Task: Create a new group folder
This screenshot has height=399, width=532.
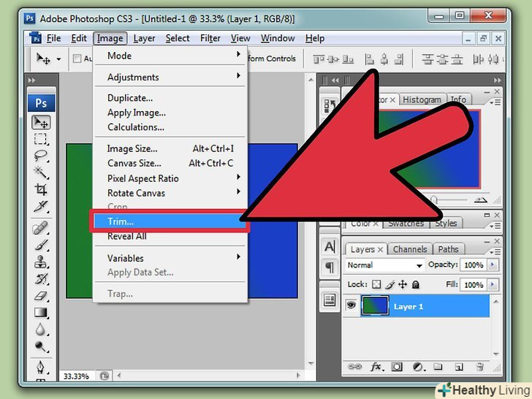Action: 438,366
